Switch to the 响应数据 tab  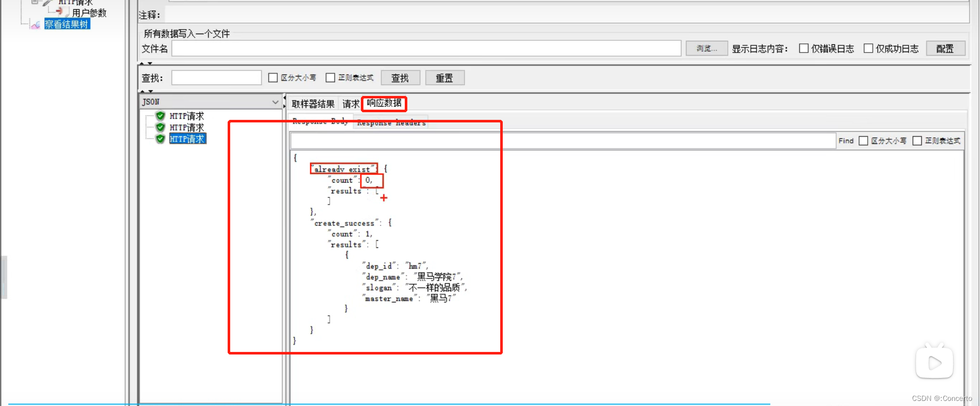tap(384, 104)
